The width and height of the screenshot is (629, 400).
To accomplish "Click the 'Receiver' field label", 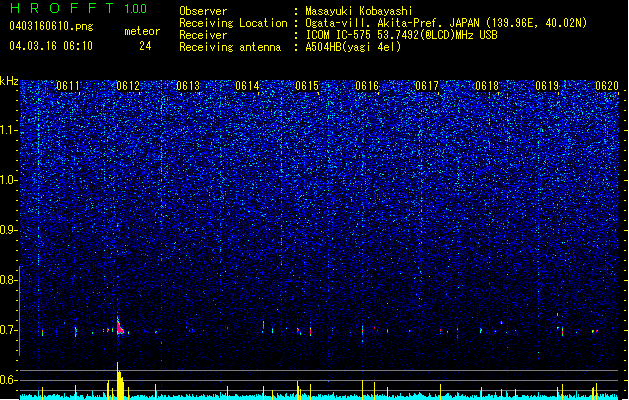I will point(203,35).
